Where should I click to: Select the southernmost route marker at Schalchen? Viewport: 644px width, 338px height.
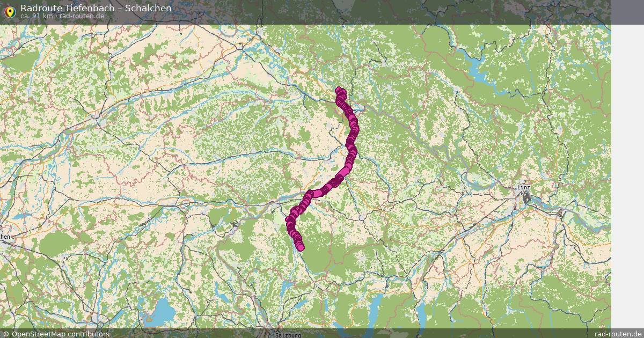click(x=301, y=247)
